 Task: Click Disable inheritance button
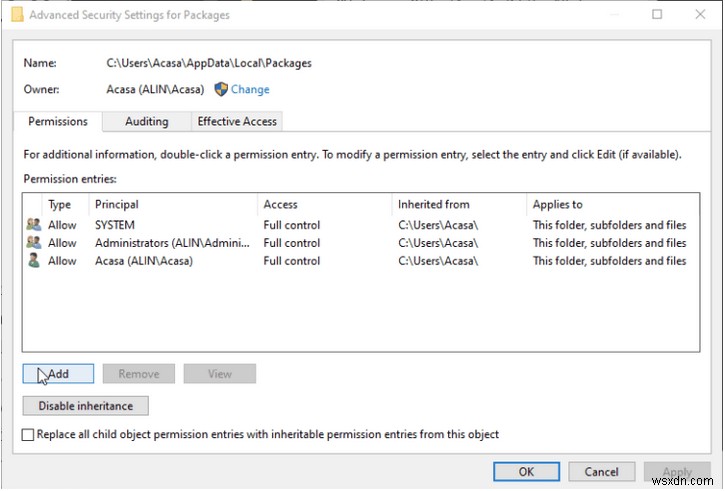tap(86, 406)
